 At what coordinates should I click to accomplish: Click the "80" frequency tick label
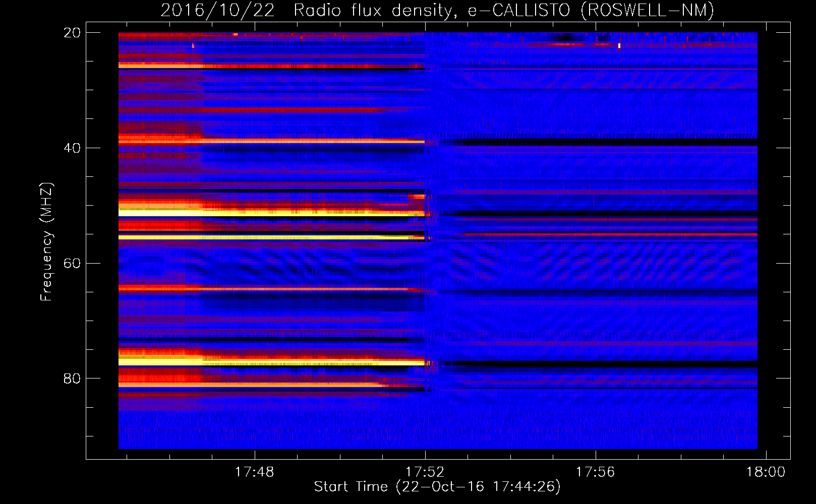tap(72, 379)
